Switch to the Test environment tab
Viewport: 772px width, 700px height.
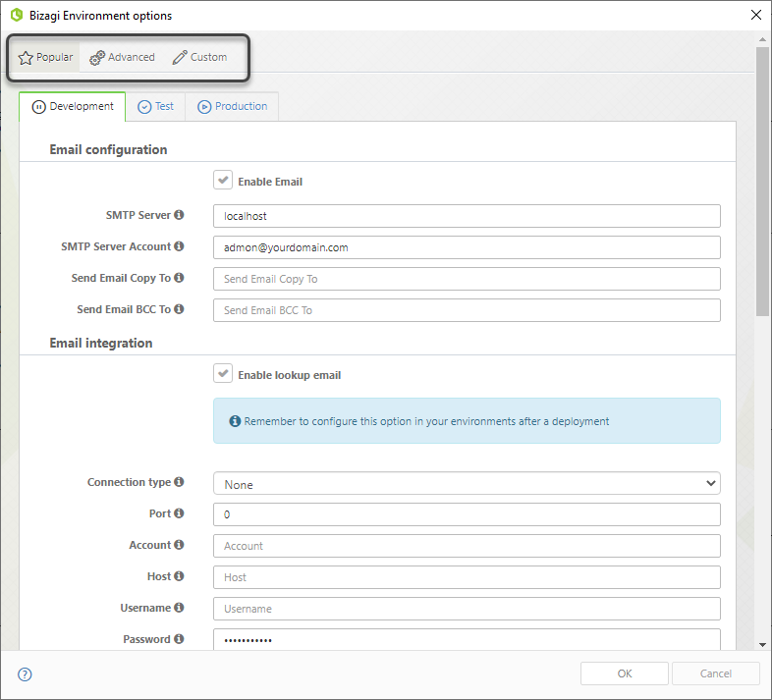pos(155,106)
